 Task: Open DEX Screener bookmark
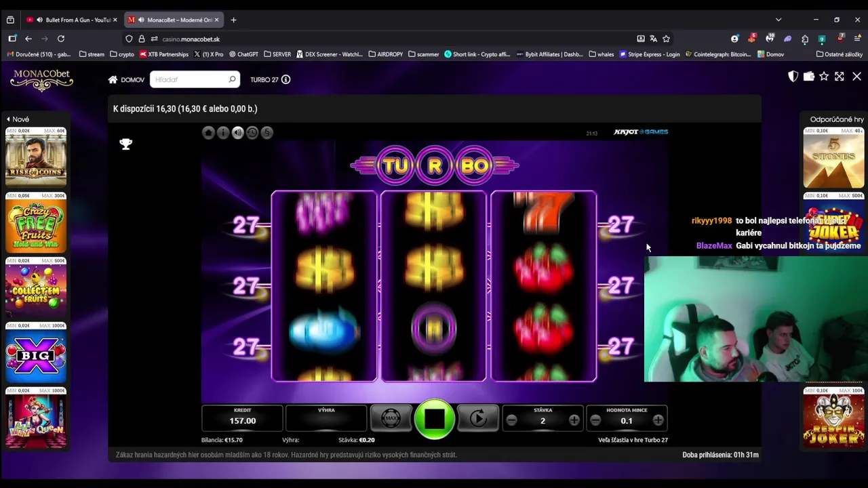pos(330,54)
